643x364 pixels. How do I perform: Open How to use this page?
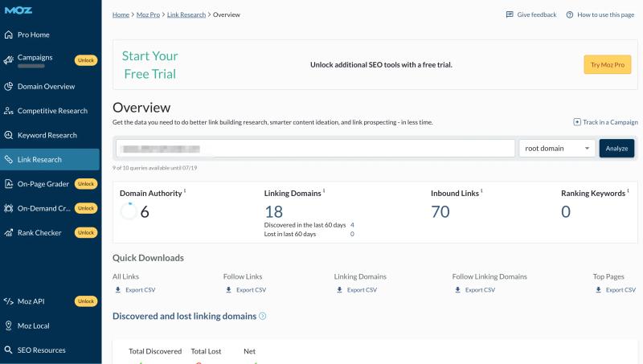606,14
